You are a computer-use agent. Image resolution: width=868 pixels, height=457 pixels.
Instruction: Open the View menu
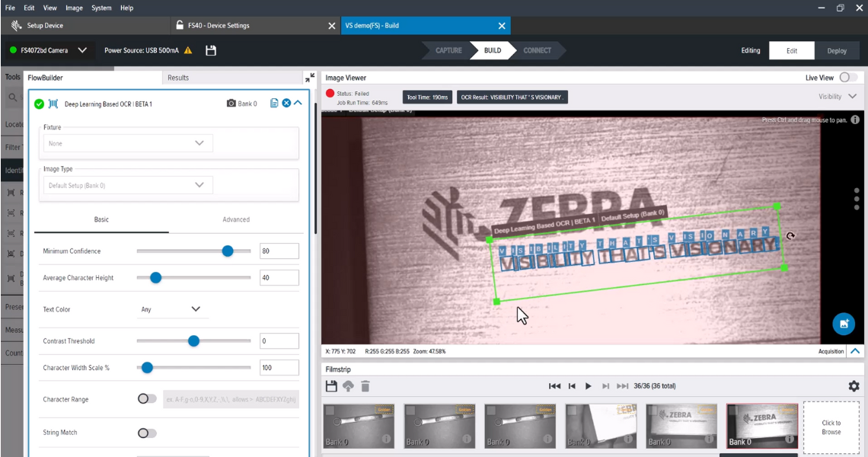coord(49,8)
